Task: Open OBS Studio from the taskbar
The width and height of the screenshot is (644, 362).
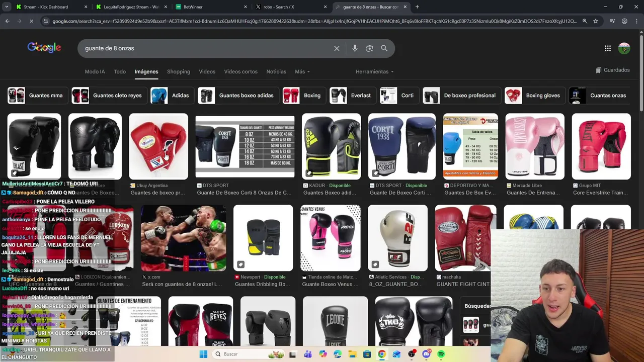Action: click(412, 354)
